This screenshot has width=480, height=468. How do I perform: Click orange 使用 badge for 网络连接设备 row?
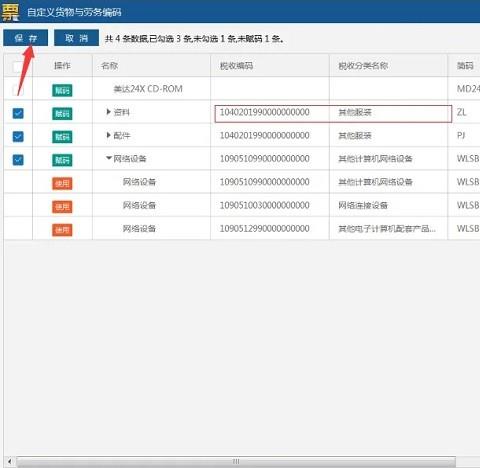[x=62, y=207]
